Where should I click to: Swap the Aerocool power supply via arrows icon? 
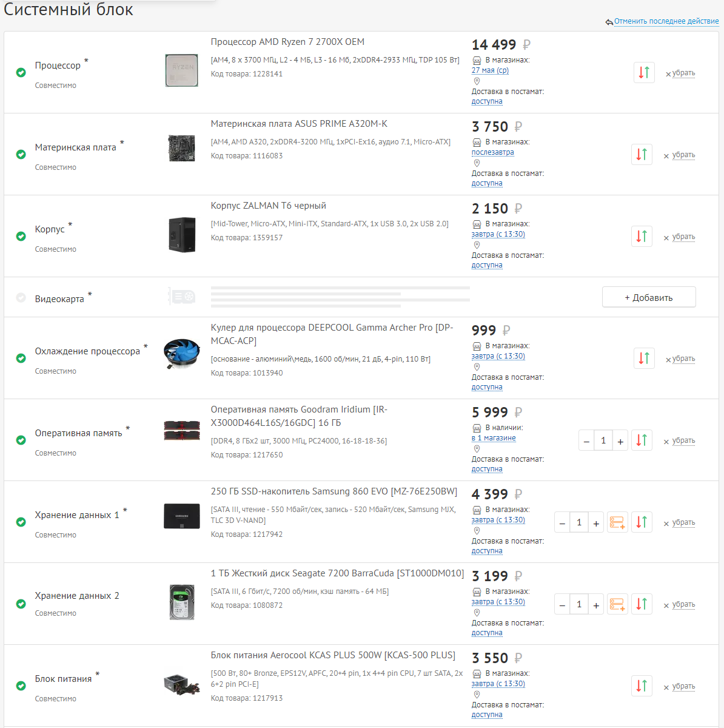tap(642, 686)
